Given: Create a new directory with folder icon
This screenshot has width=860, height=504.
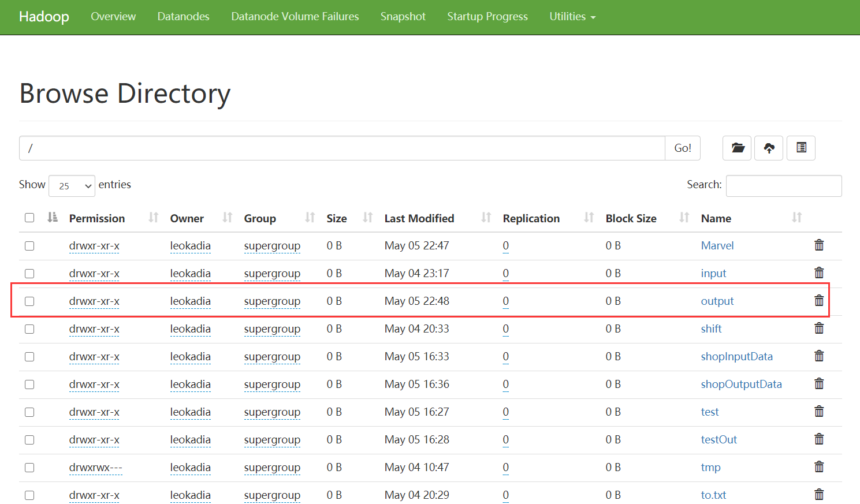Looking at the screenshot, I should (737, 148).
